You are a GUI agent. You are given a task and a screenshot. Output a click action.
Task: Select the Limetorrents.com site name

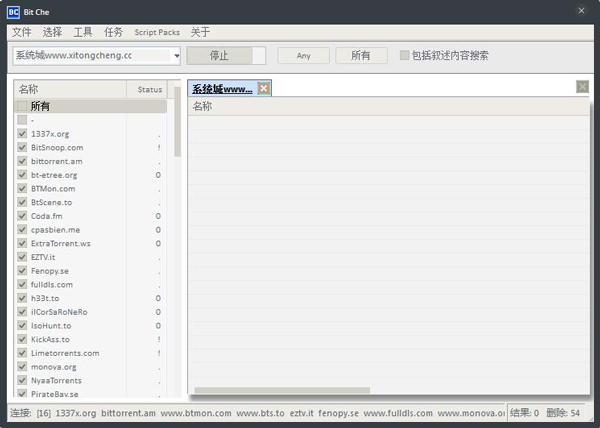coord(65,353)
